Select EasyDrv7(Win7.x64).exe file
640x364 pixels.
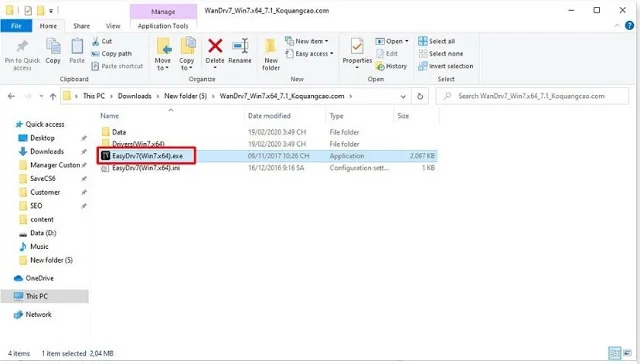[x=147, y=156]
